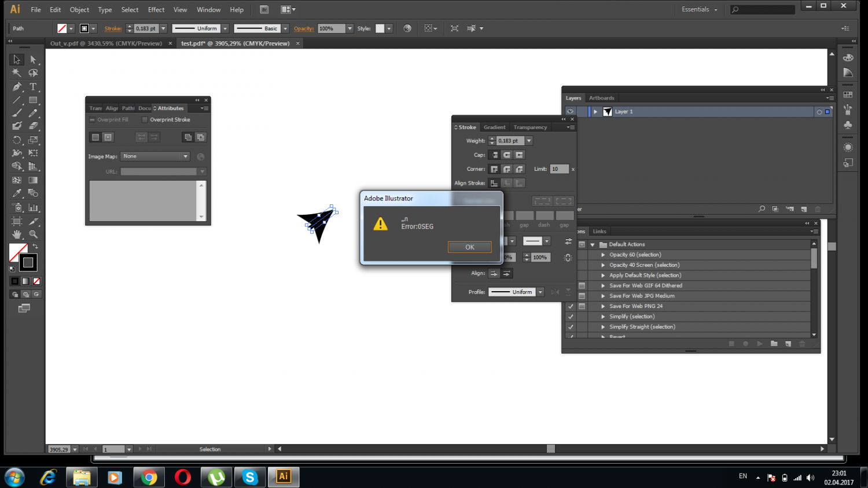This screenshot has width=868, height=488.
Task: Select the Free Transform tool
Action: pyautogui.click(x=33, y=153)
